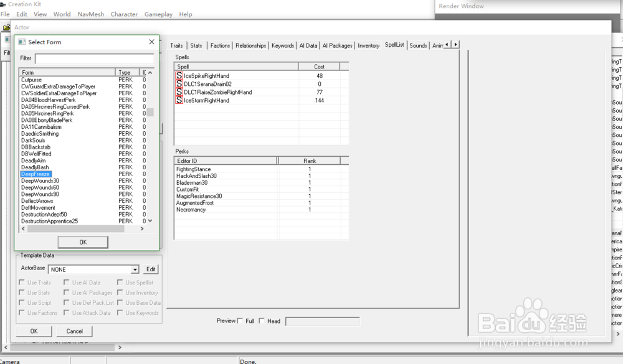Switch to the Factions tab

pyautogui.click(x=220, y=45)
